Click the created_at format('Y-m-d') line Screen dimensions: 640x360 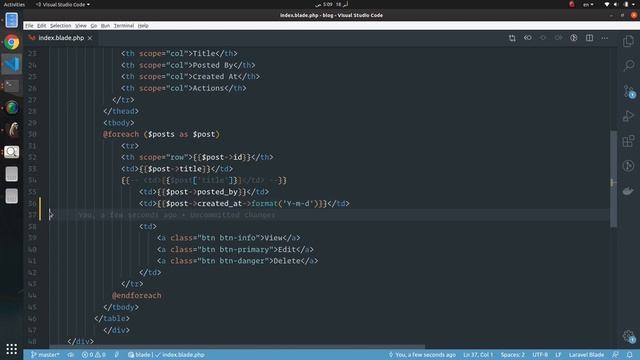(x=244, y=203)
